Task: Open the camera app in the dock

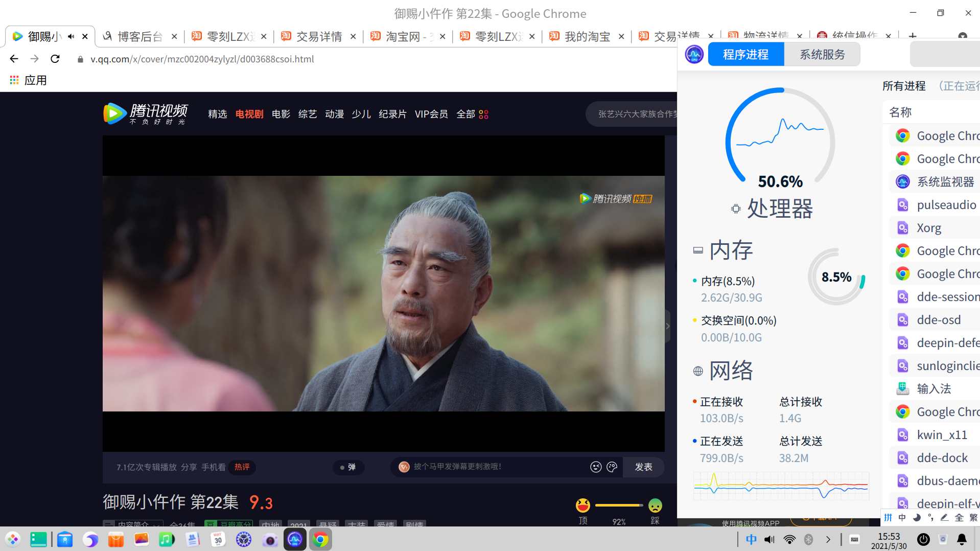Action: [x=270, y=539]
